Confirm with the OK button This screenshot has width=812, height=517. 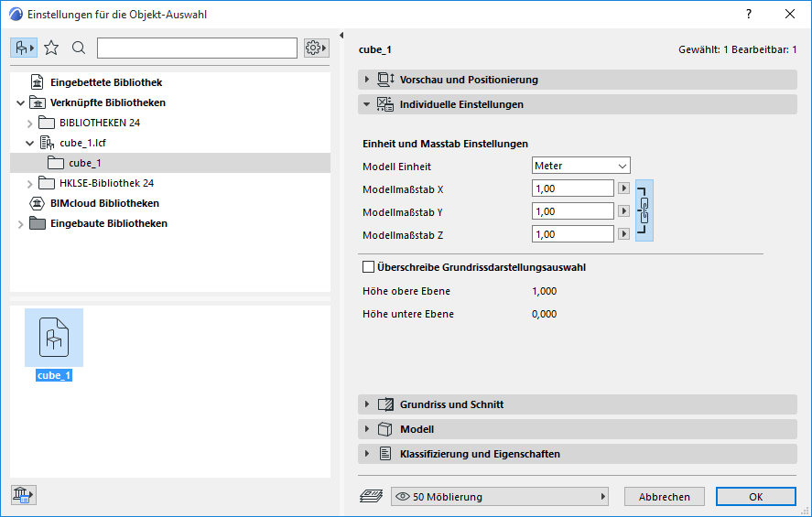(x=755, y=497)
